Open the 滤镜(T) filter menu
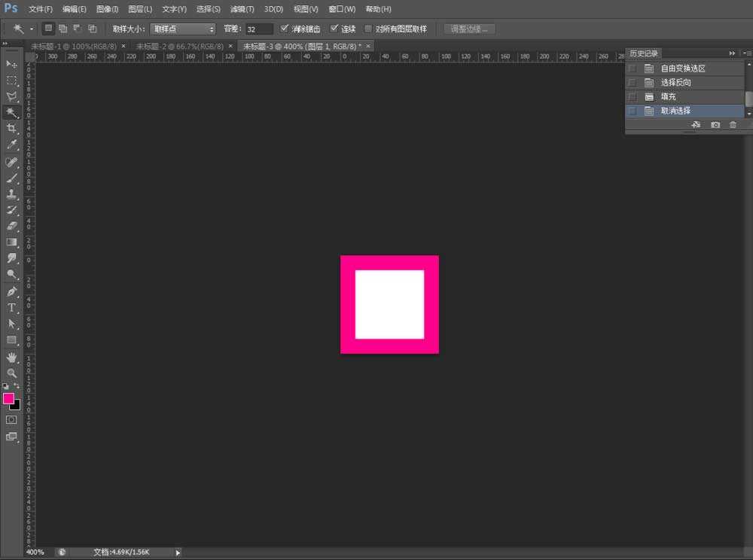 click(x=242, y=9)
